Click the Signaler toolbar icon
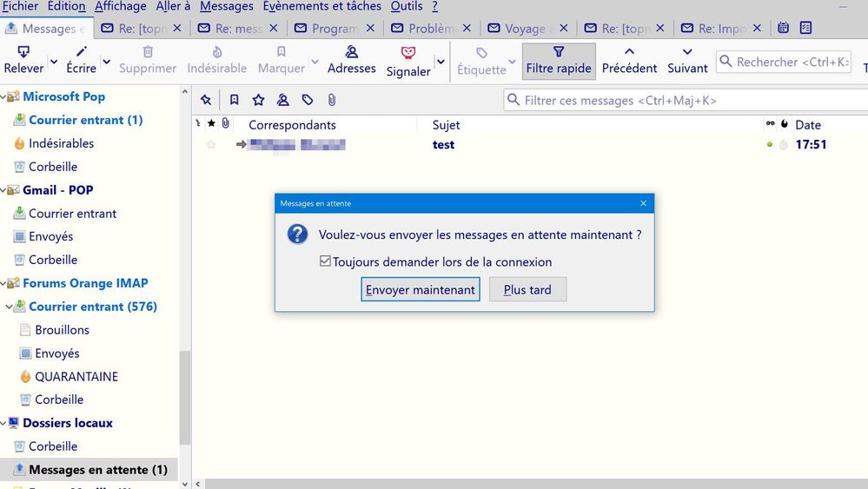Image resolution: width=868 pixels, height=489 pixels. coord(408,54)
